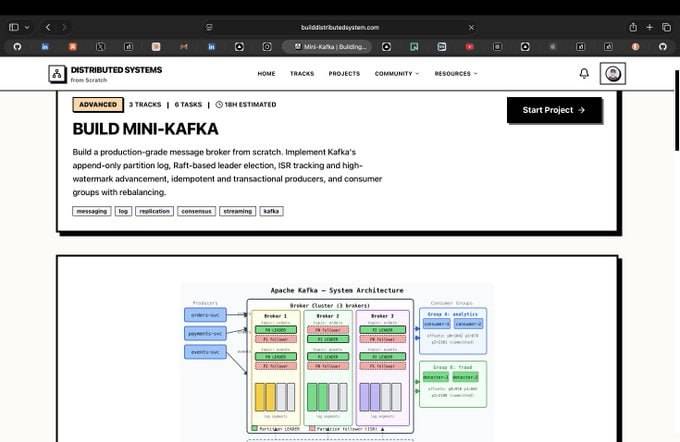The height and width of the screenshot is (442, 680).
Task: Open notifications bell icon
Action: point(584,74)
